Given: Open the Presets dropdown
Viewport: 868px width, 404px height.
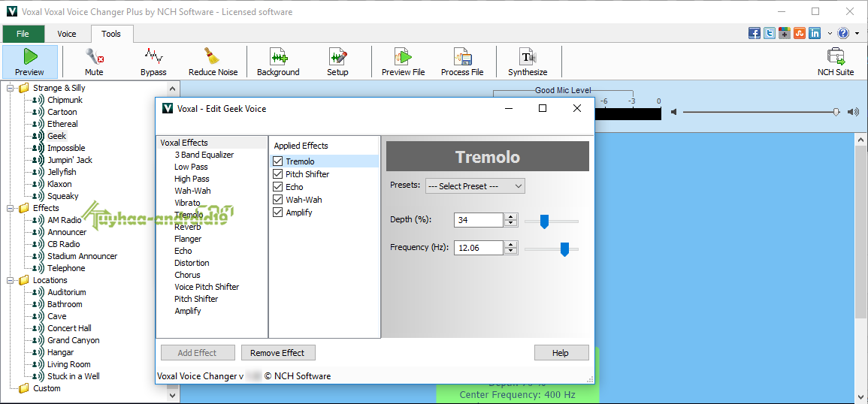Looking at the screenshot, I should tap(475, 186).
